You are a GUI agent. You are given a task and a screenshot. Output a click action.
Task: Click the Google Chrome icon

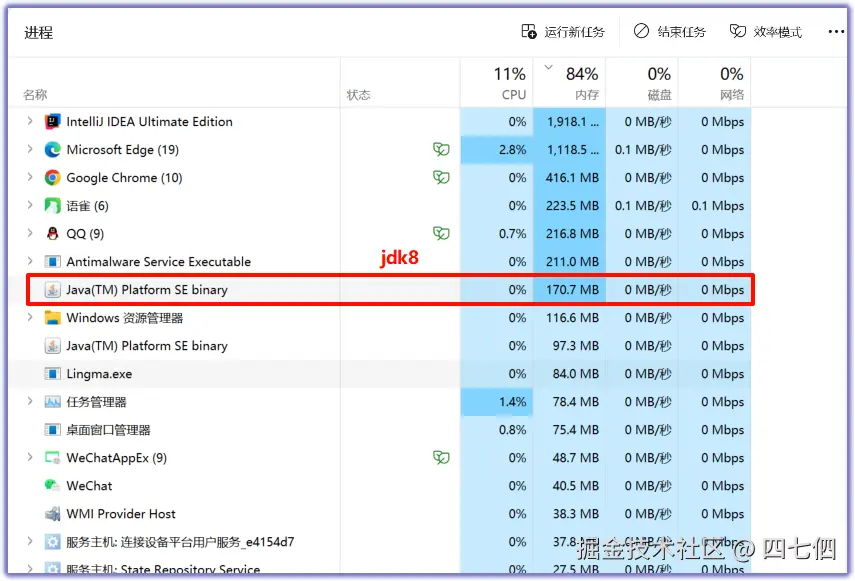pos(52,178)
